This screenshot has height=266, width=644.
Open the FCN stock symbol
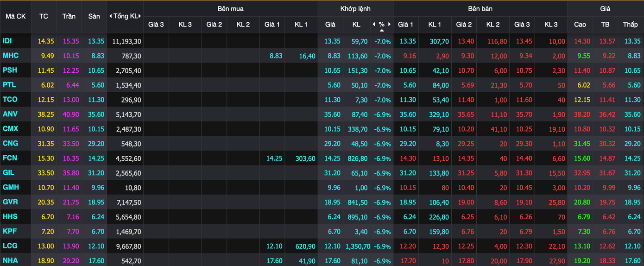tap(10, 158)
